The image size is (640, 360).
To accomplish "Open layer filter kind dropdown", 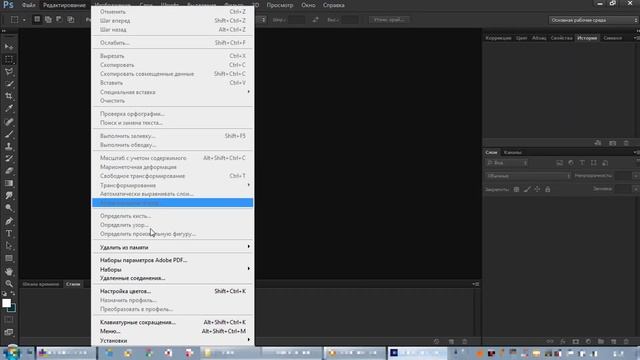I will pos(507,163).
